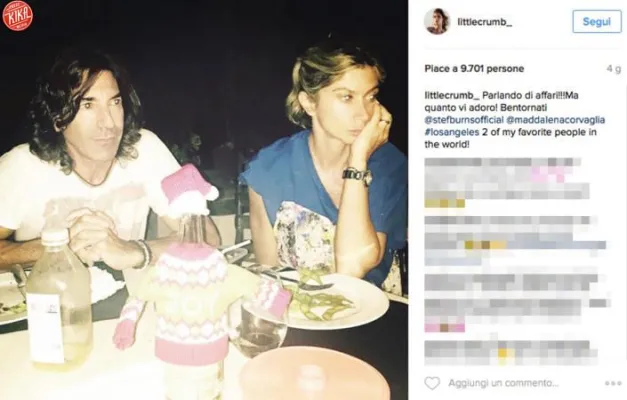Focus the Aggiungi un commento field

click(x=503, y=383)
